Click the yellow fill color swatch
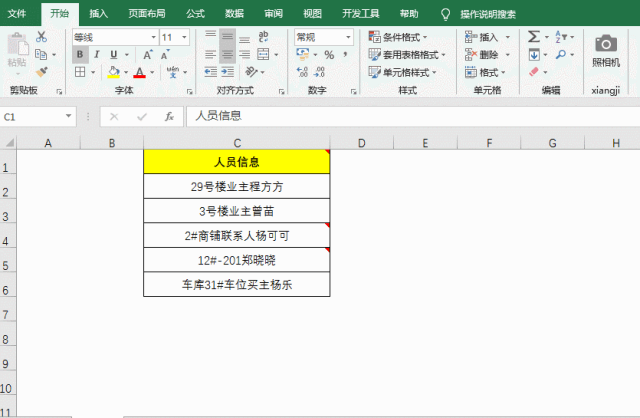The image size is (640, 418). click(112, 72)
